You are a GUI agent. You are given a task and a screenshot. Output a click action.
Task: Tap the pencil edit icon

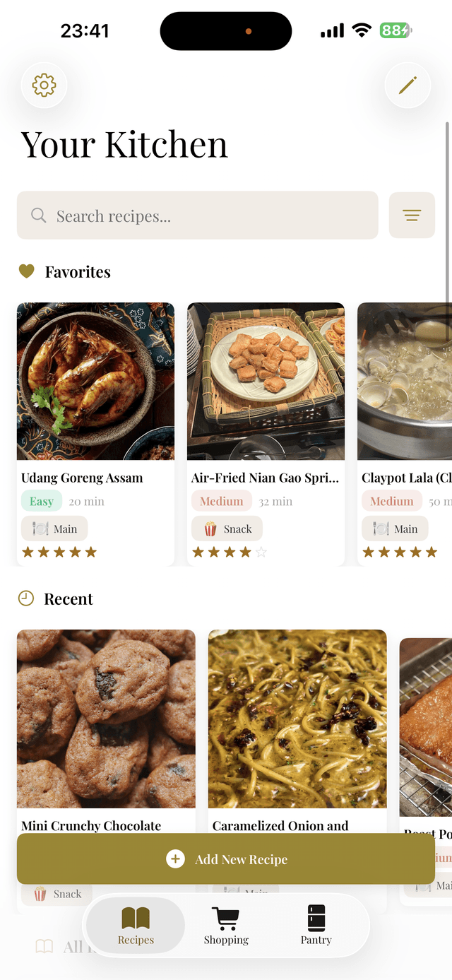408,85
